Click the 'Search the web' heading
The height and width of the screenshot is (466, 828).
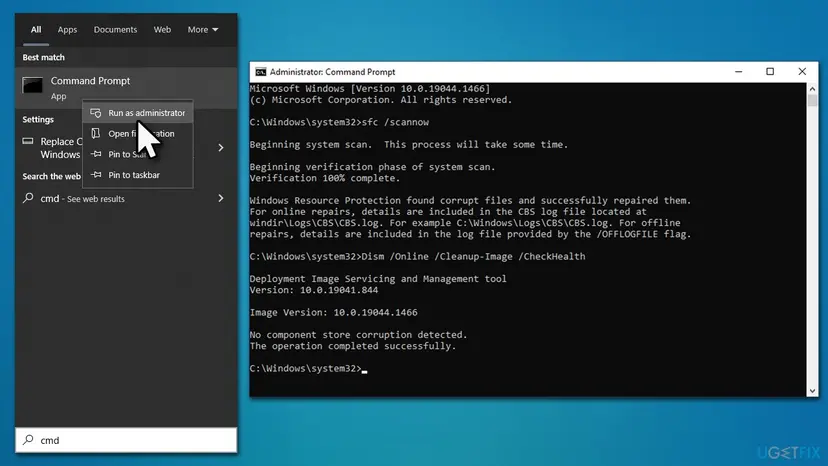[51, 176]
